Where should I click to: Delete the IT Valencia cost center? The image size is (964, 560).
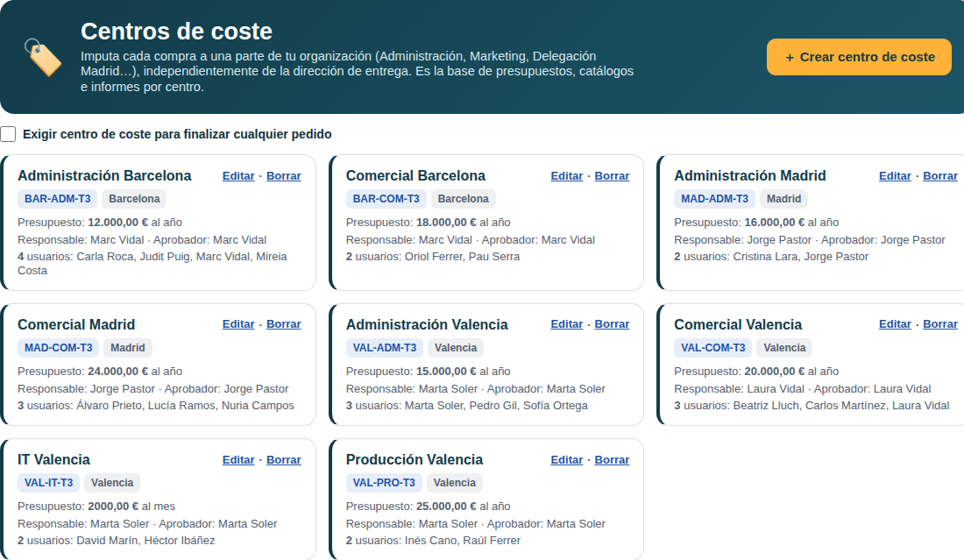[283, 460]
